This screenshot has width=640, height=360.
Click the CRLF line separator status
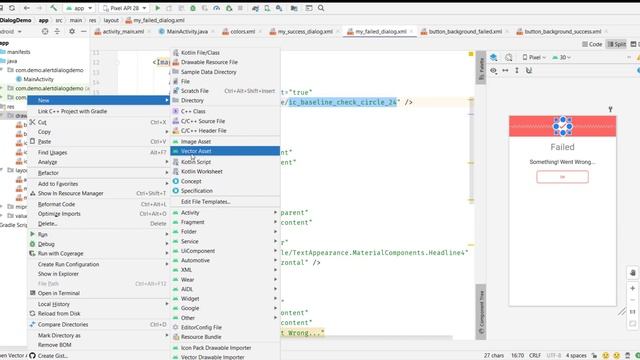tap(535, 356)
